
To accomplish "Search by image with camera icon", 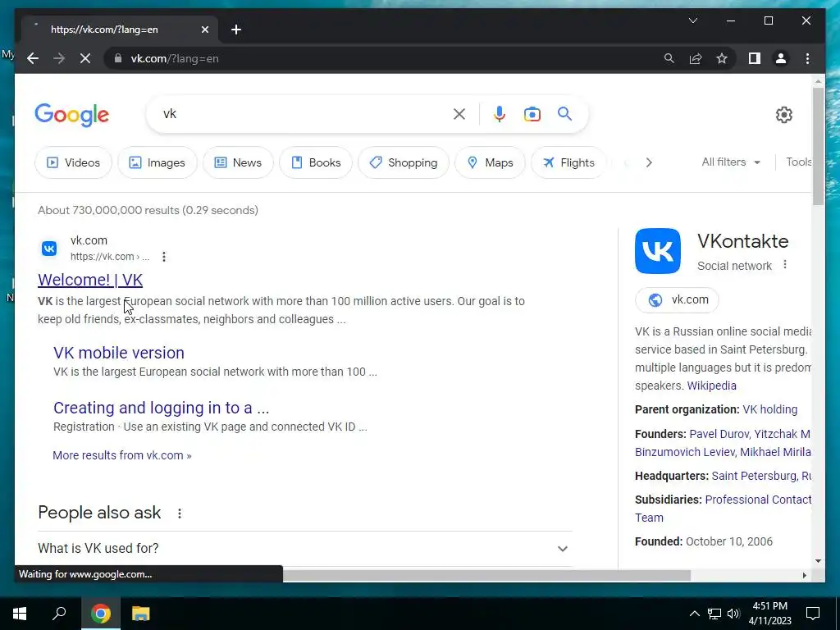I will point(532,113).
